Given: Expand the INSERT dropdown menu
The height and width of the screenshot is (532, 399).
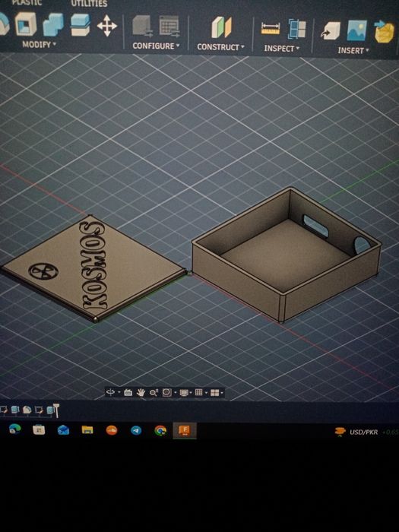Looking at the screenshot, I should point(353,51).
